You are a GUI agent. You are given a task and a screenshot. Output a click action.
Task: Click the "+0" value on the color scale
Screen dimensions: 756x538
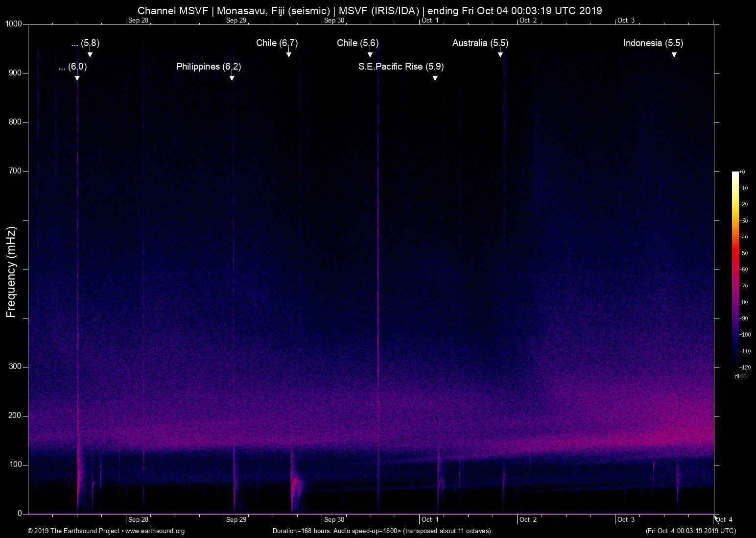pyautogui.click(x=742, y=172)
